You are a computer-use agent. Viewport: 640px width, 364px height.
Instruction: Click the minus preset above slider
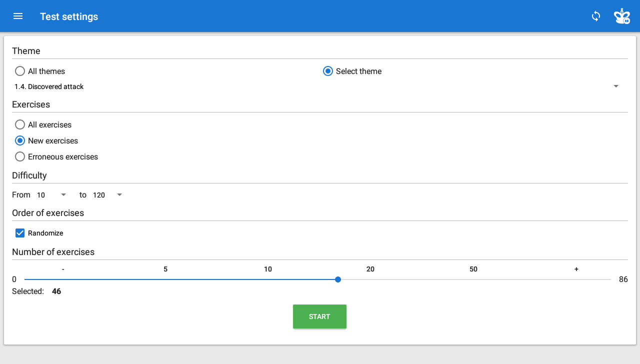[x=63, y=269]
